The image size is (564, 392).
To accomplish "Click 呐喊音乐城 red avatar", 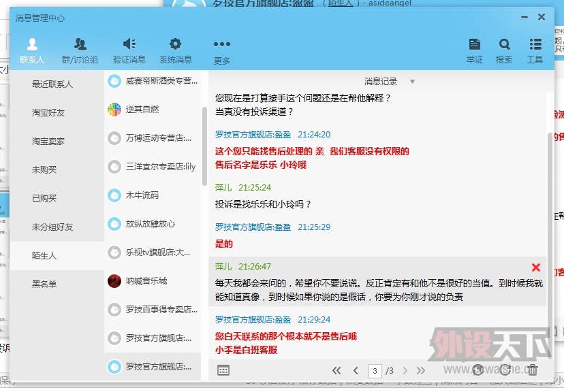I will pos(114,281).
